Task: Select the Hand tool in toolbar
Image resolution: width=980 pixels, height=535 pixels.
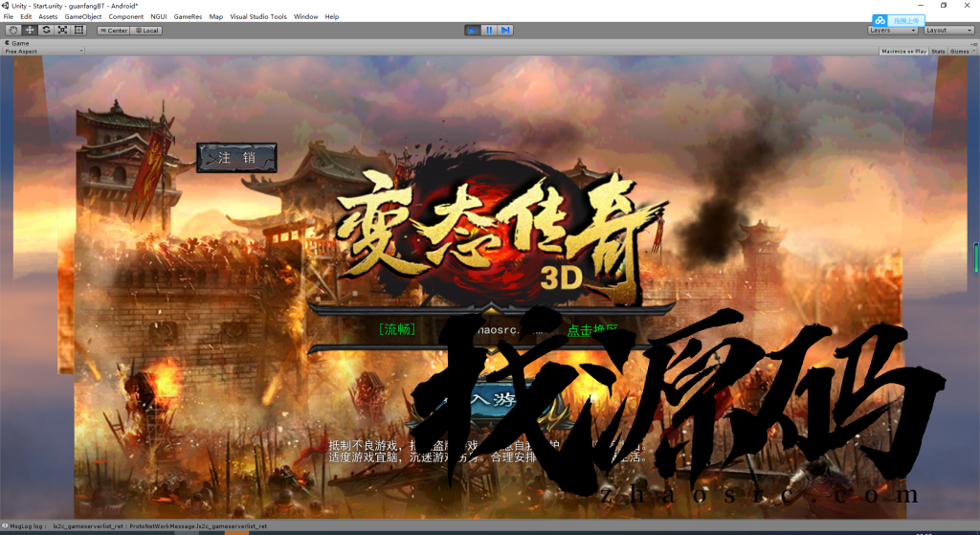Action: pyautogui.click(x=12, y=30)
